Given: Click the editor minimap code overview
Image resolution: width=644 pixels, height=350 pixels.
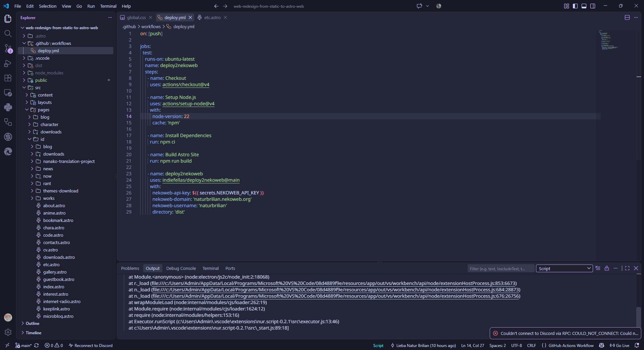Looking at the screenshot, I should tap(609, 40).
